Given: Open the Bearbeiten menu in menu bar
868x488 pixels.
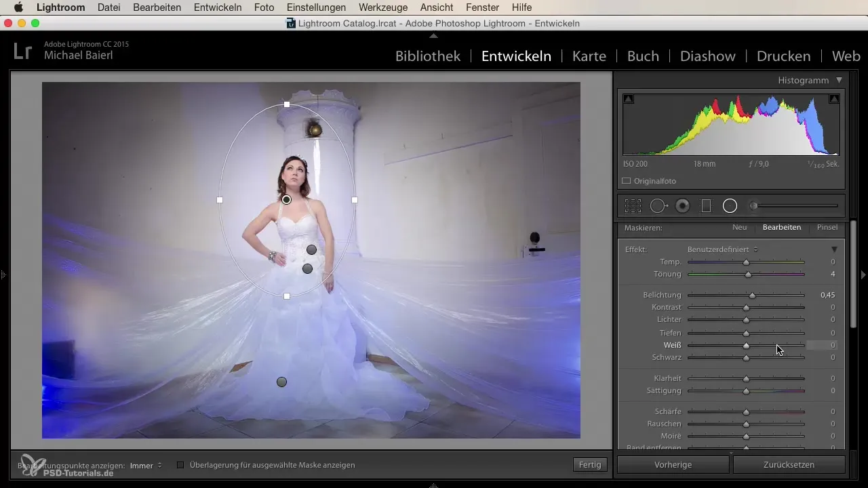Looking at the screenshot, I should 157,7.
